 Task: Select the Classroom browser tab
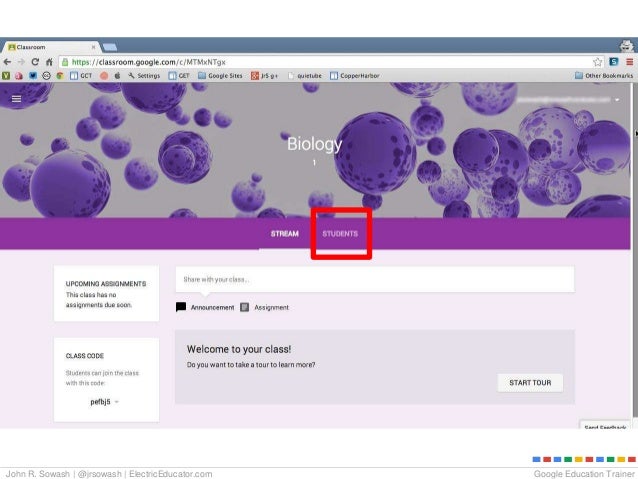[50, 47]
